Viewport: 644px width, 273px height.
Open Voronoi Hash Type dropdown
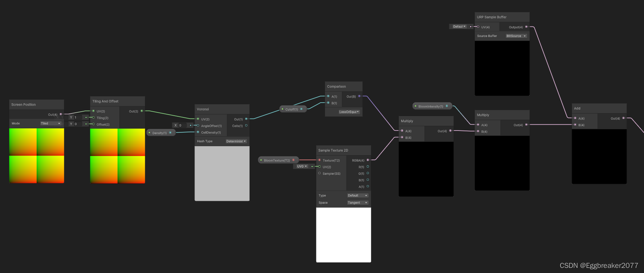pos(236,141)
